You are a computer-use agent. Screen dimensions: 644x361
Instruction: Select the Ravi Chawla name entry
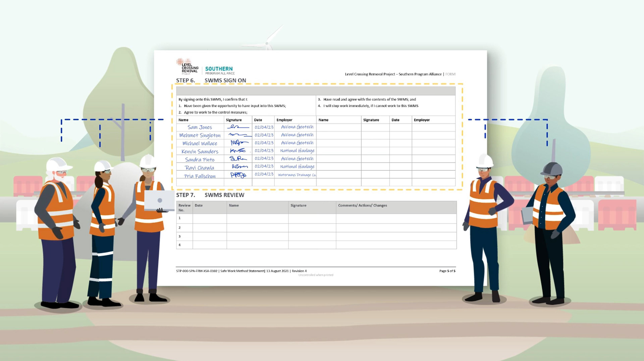[200, 167]
